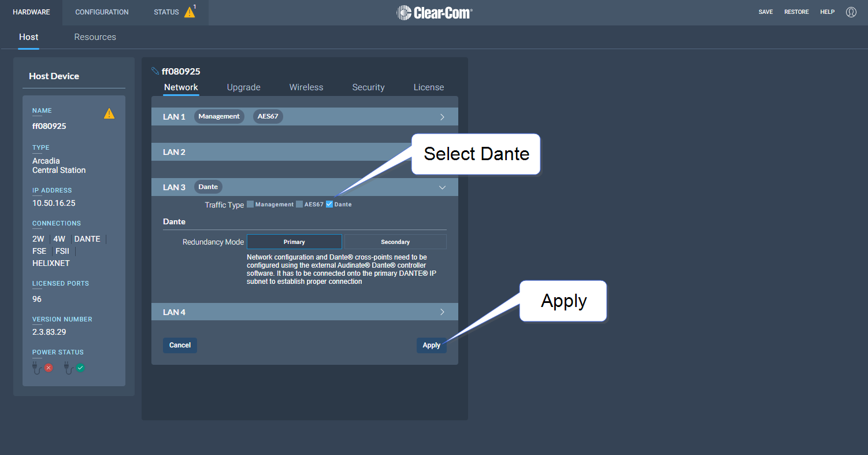Collapse the LAN 3 section chevron
868x455 pixels.
coord(442,187)
